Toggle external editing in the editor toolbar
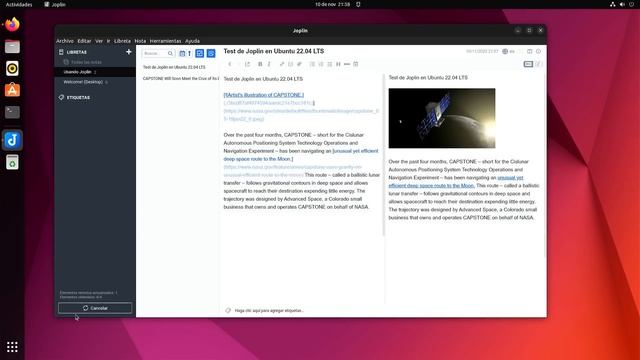 pos(247,64)
